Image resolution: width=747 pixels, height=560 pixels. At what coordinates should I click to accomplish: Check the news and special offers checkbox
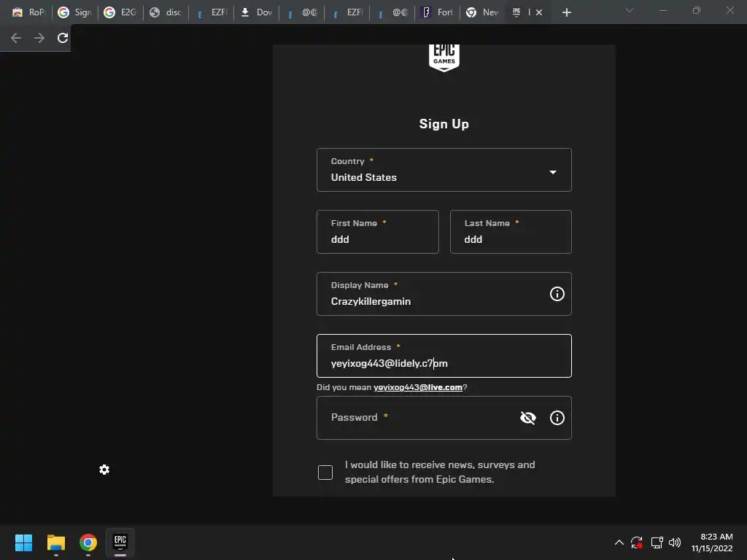[325, 472]
